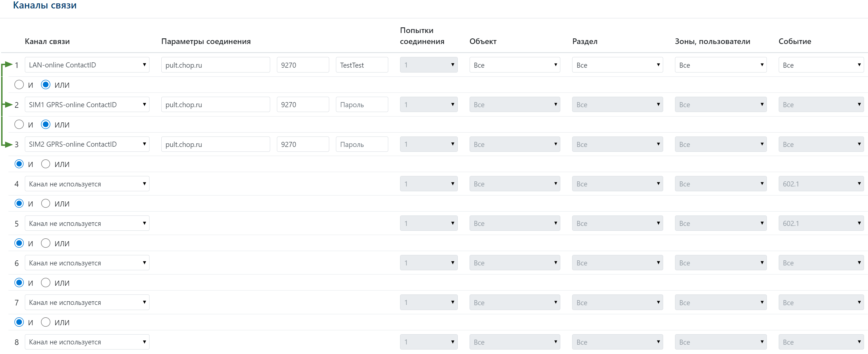Open SIM1 GPRS-online ContactID dropdown
Viewport: 868px width, 354px height.
point(87,105)
